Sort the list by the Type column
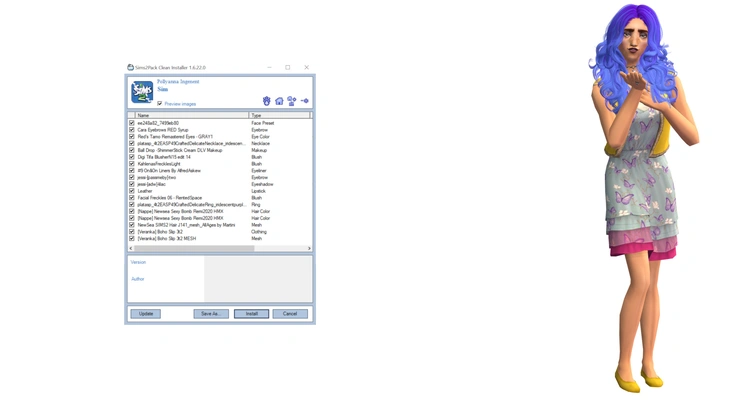Image resolution: width=733 pixels, height=400 pixels. pyautogui.click(x=280, y=115)
